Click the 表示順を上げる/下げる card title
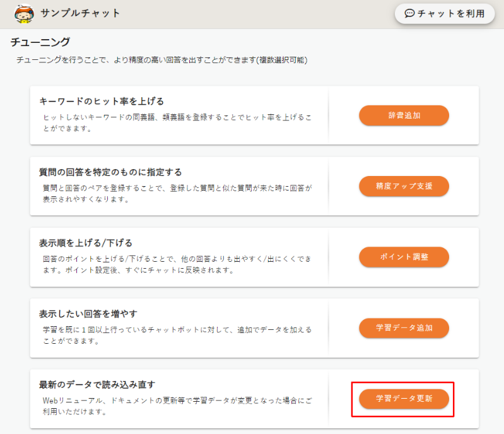Image resolution: width=504 pixels, height=434 pixels. pyautogui.click(x=85, y=243)
